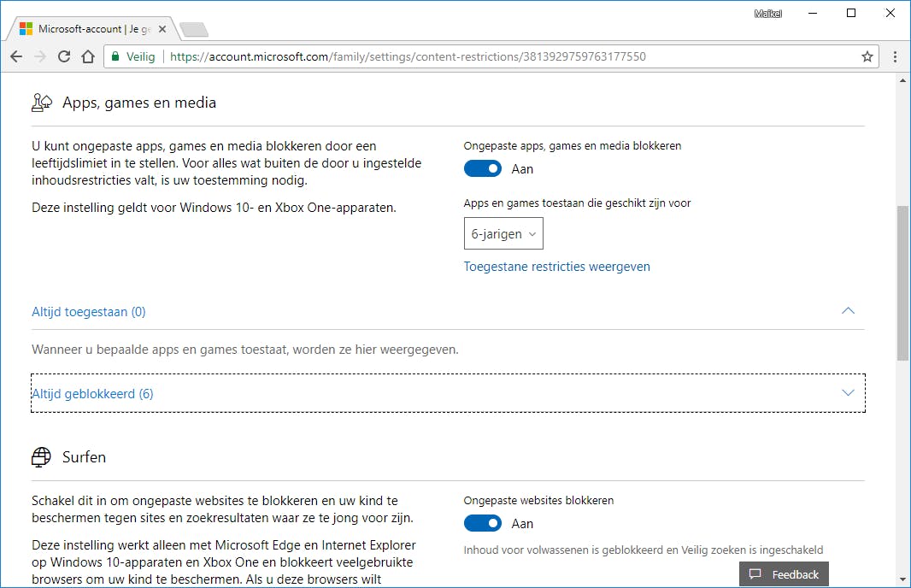Image resolution: width=911 pixels, height=588 pixels.
Task: Reload the page with the refresh icon
Action: point(64,56)
